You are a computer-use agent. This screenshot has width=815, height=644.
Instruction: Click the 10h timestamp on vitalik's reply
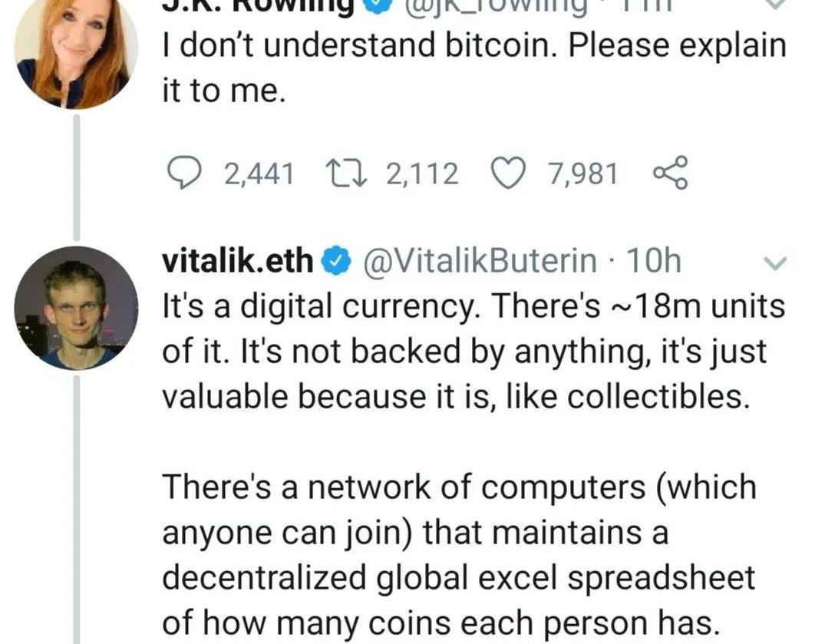655,262
